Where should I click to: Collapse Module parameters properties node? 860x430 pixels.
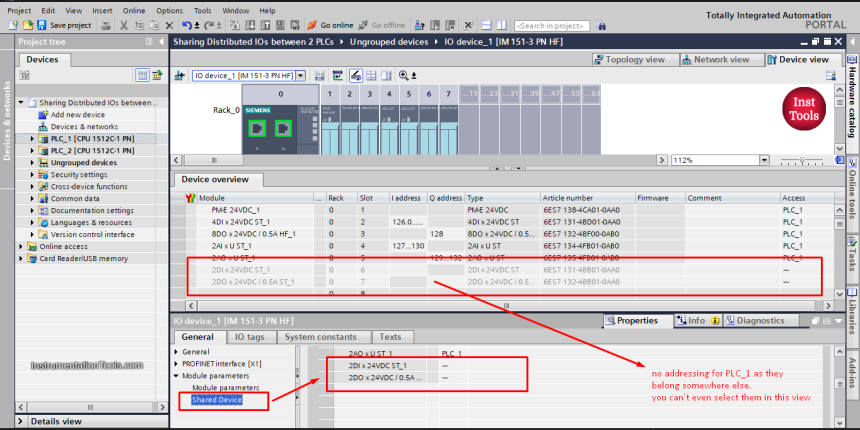click(176, 376)
